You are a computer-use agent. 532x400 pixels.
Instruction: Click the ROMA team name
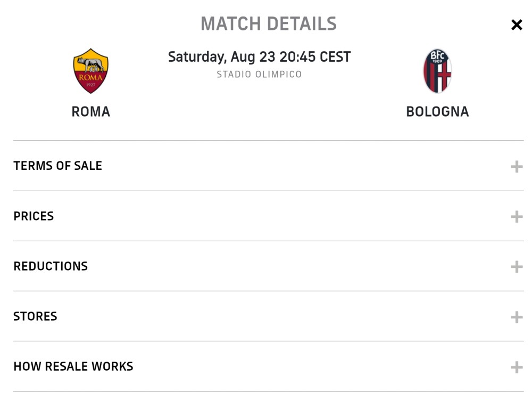[x=90, y=112]
